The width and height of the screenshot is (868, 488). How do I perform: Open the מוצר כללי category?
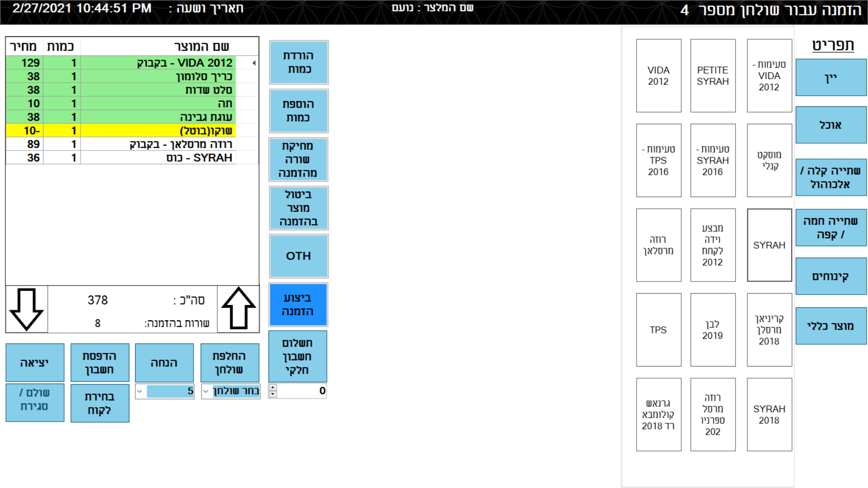click(x=830, y=326)
